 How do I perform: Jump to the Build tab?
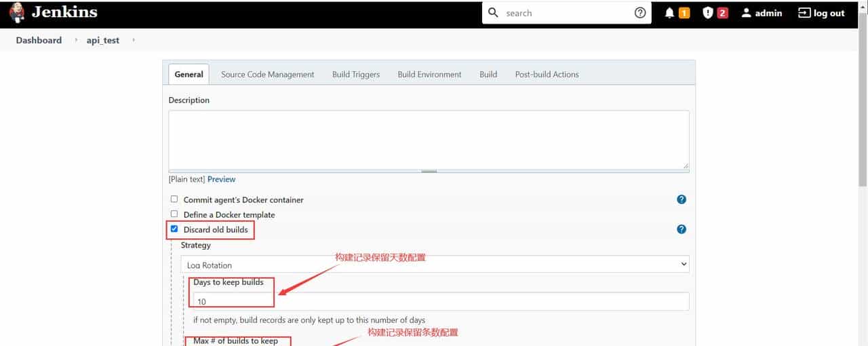[488, 75]
